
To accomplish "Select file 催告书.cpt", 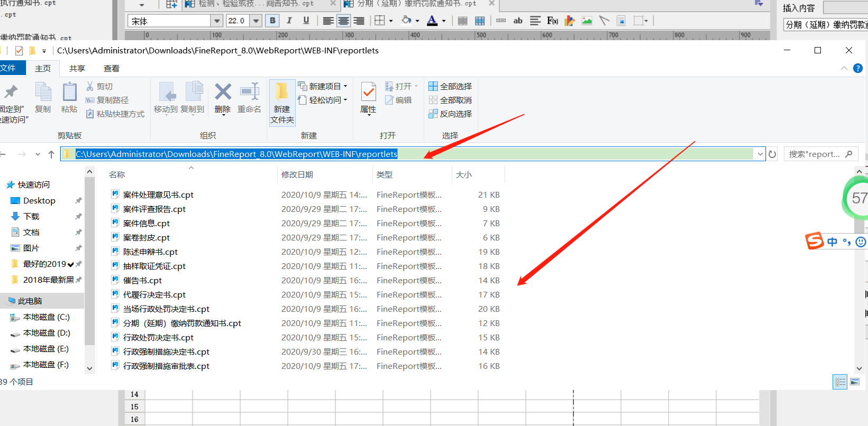I will pos(142,280).
